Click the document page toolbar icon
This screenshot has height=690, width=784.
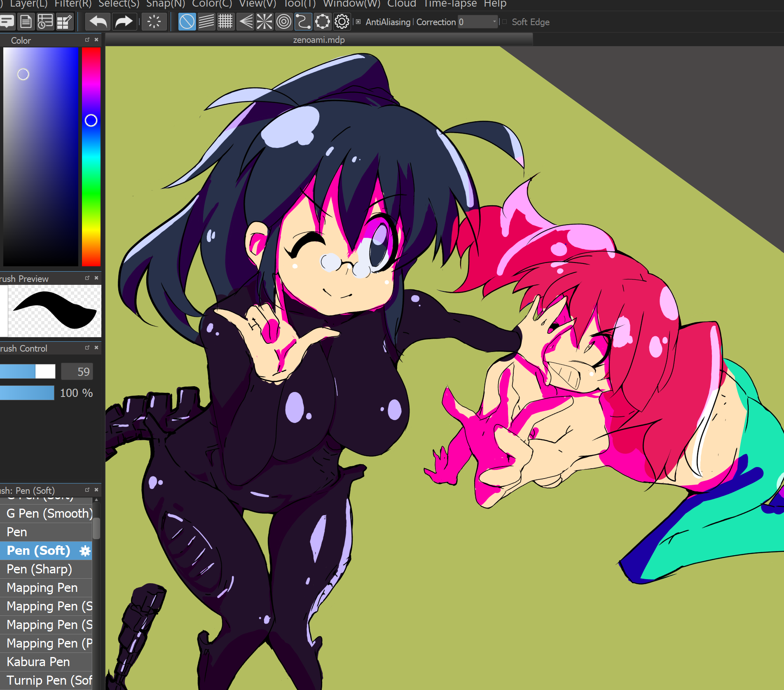click(x=26, y=21)
